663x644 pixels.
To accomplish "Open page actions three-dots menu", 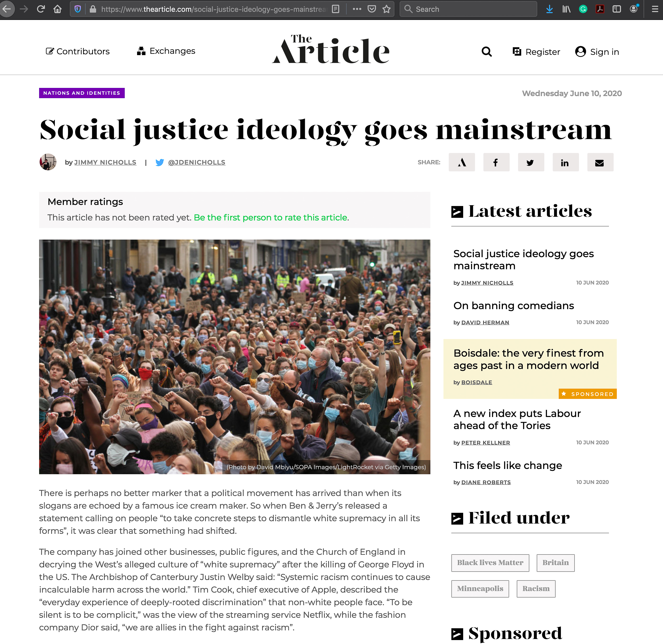I will click(x=357, y=9).
